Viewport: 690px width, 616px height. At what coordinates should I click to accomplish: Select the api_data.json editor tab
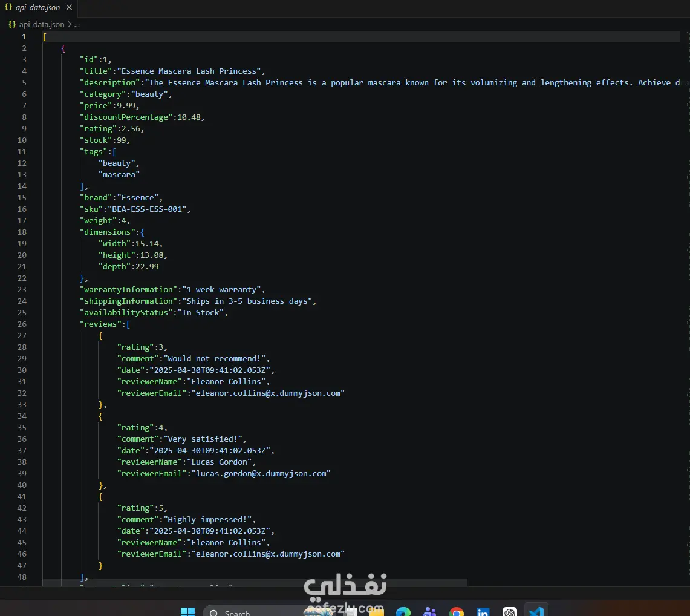(38, 7)
